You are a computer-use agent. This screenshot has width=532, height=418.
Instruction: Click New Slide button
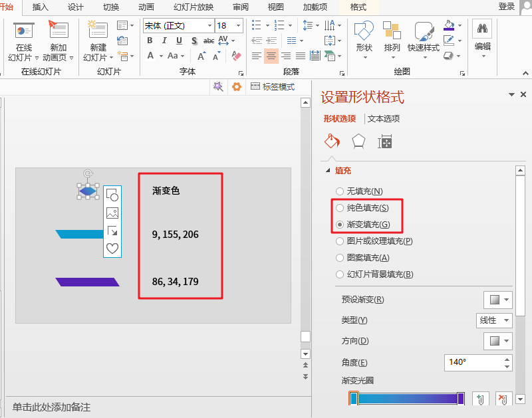(98, 41)
